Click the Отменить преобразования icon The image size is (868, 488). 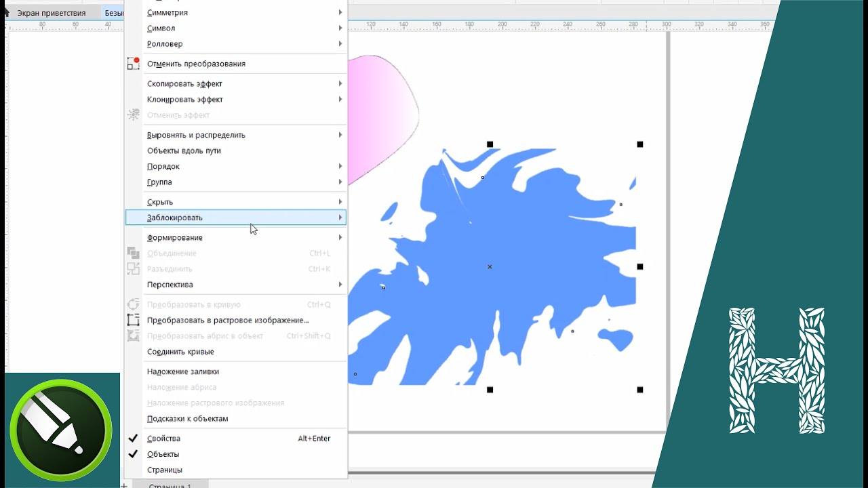(x=134, y=64)
